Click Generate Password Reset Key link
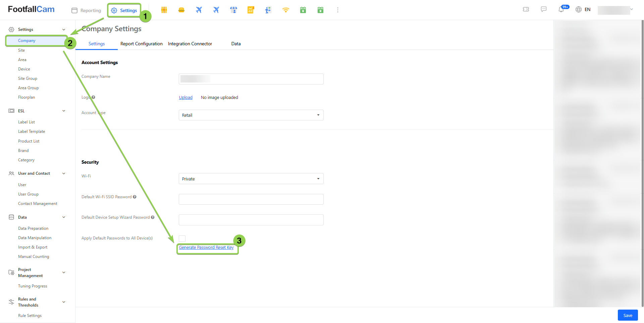This screenshot has width=644, height=323. pos(206,248)
